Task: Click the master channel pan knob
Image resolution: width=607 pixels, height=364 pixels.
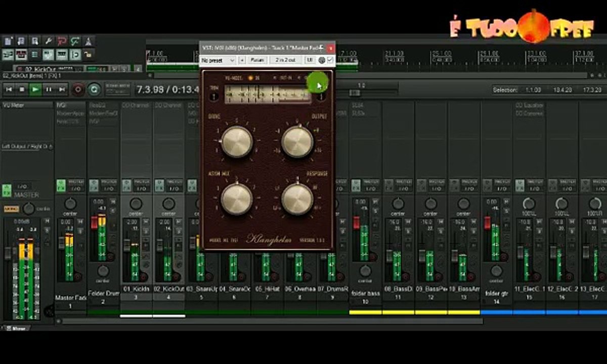Action: point(29,208)
